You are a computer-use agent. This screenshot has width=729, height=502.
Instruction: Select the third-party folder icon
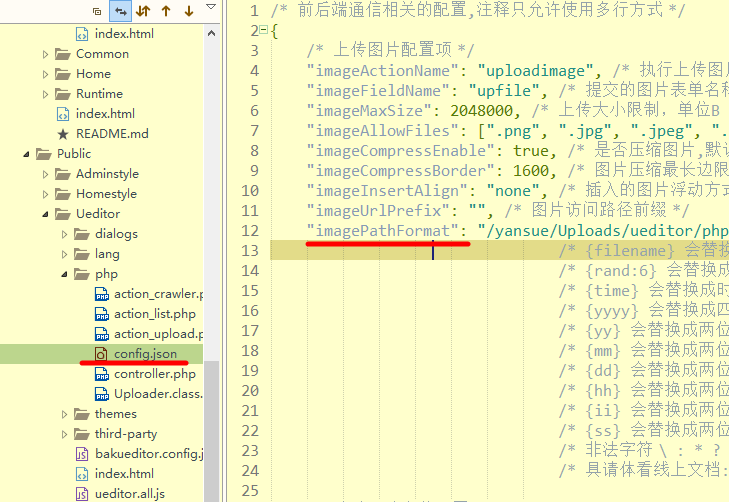pyautogui.click(x=81, y=434)
